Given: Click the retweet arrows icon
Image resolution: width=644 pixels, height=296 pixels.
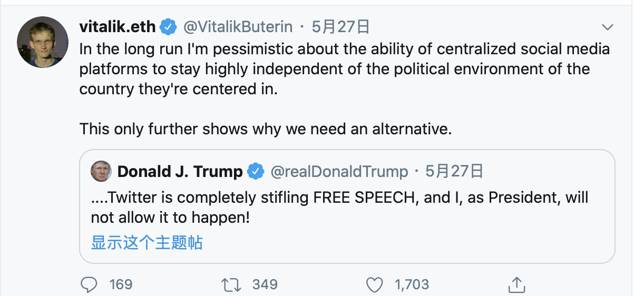Looking at the screenshot, I should click(x=231, y=285).
